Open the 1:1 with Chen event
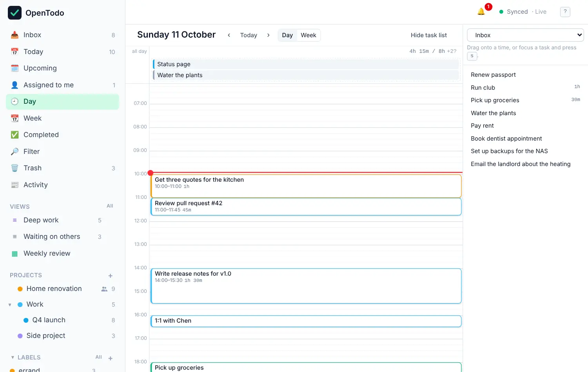Image resolution: width=588 pixels, height=372 pixels. coord(306,321)
